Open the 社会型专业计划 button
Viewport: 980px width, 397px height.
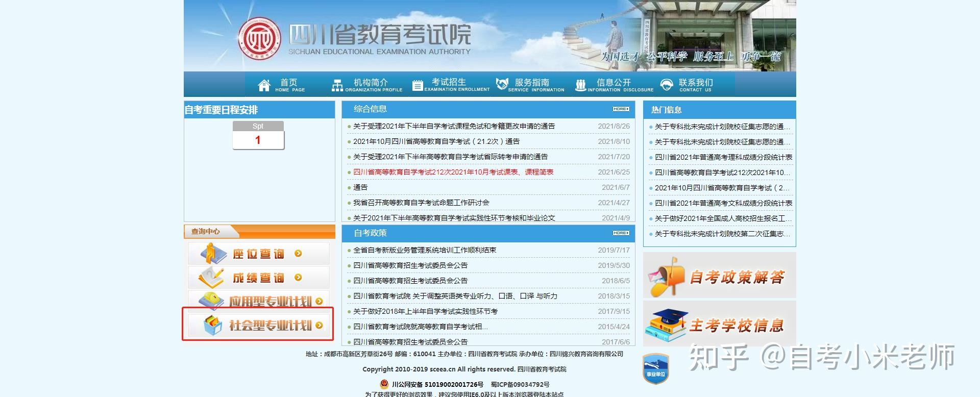[259, 325]
